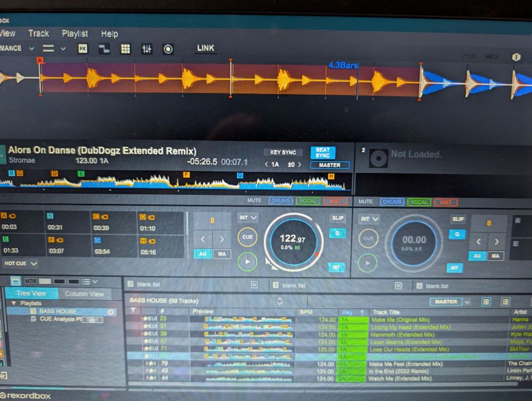Halve beat loop with deck 2 left arrow

(478, 242)
